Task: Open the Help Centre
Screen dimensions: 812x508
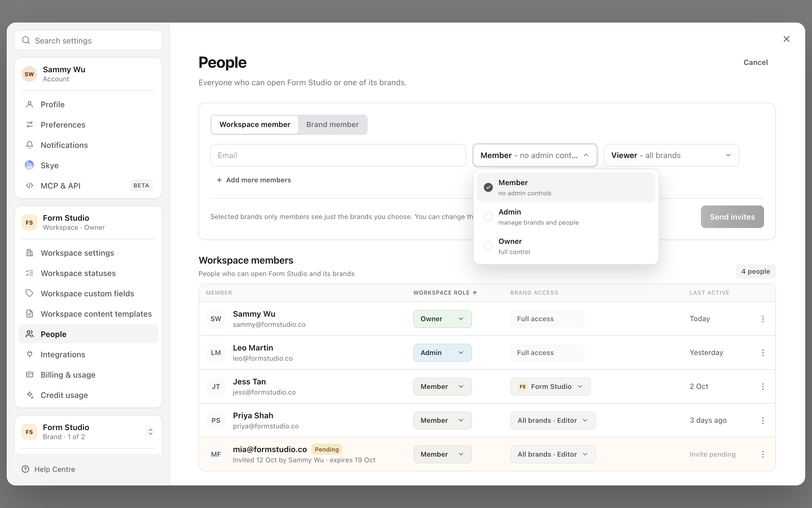Action: pos(48,469)
